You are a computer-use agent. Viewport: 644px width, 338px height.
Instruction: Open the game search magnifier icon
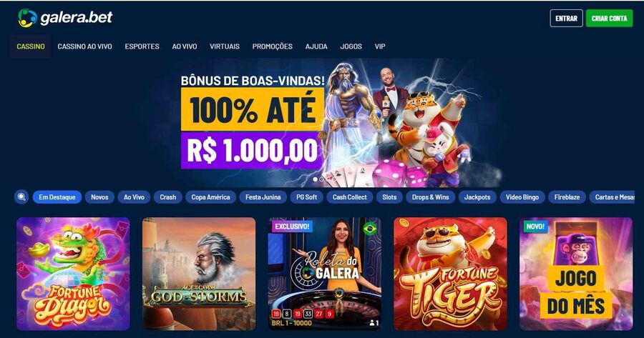click(x=21, y=197)
